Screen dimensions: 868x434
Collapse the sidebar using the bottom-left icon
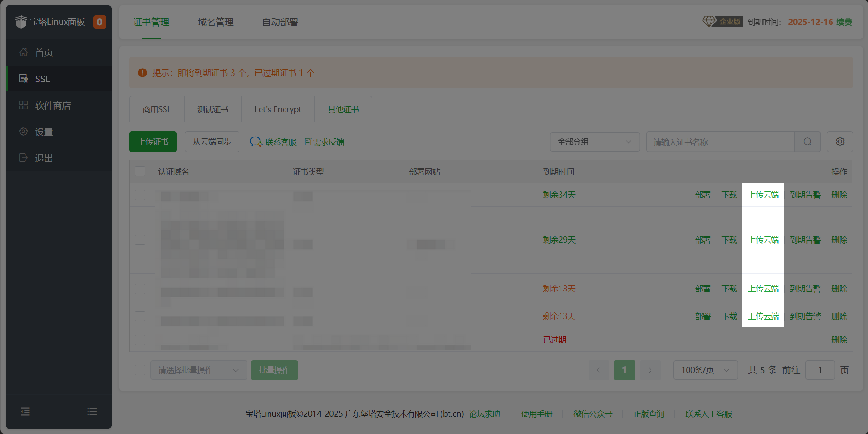pos(25,411)
